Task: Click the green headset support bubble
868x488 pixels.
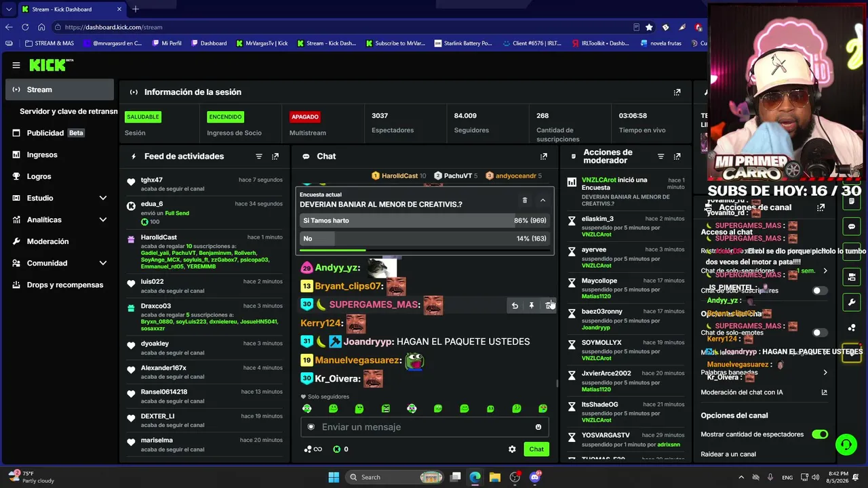Action: (x=846, y=445)
